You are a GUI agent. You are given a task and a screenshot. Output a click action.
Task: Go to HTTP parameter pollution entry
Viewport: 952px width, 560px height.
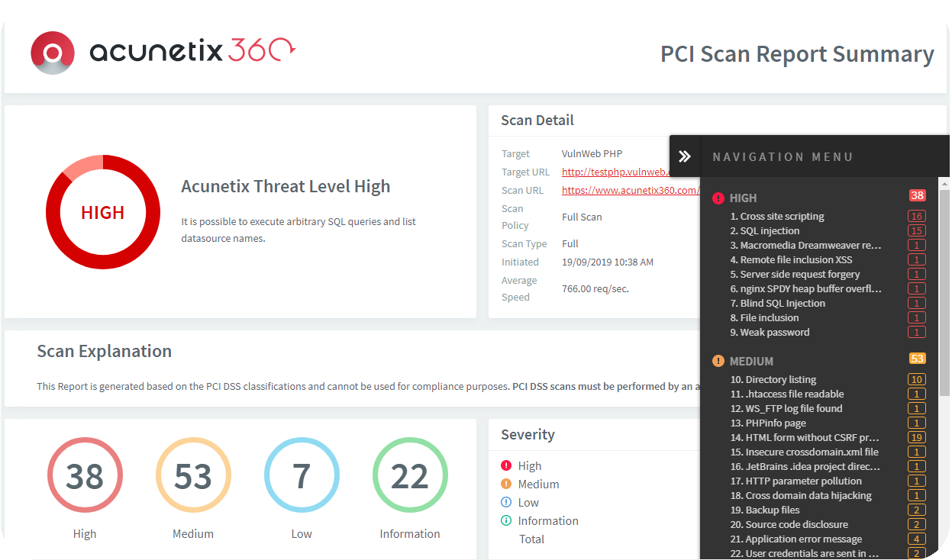point(796,481)
